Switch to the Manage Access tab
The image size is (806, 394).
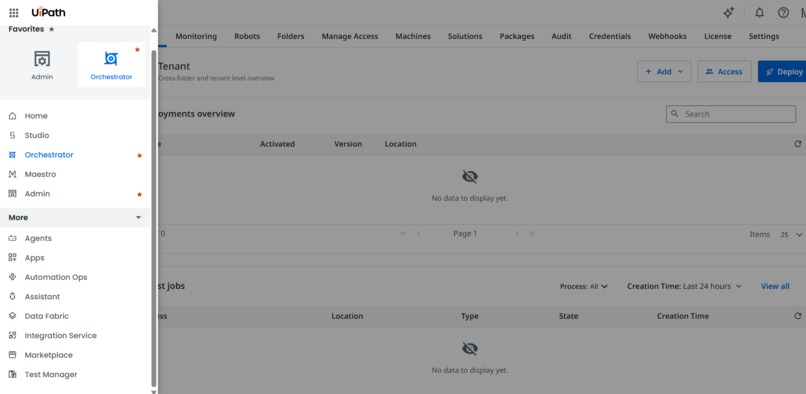coord(350,36)
